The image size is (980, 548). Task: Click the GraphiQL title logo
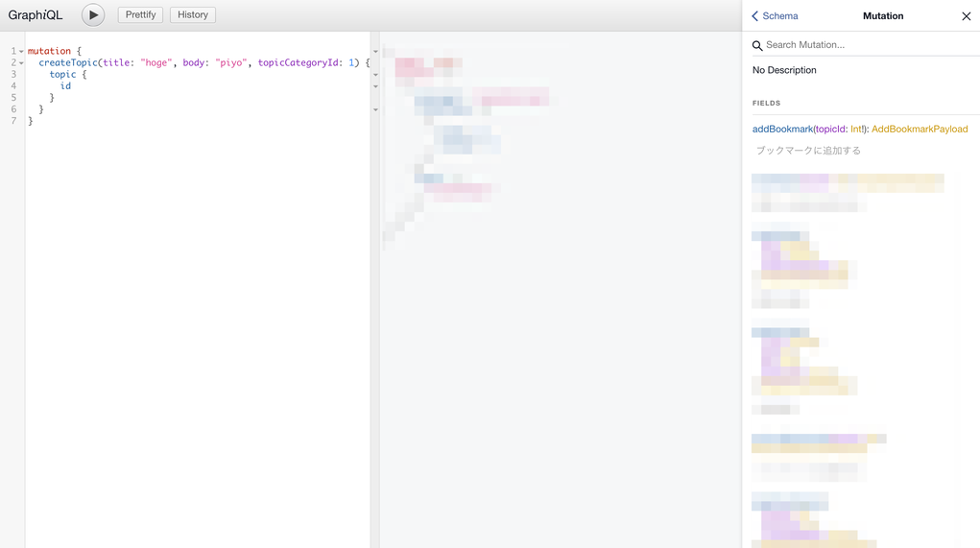(x=35, y=15)
